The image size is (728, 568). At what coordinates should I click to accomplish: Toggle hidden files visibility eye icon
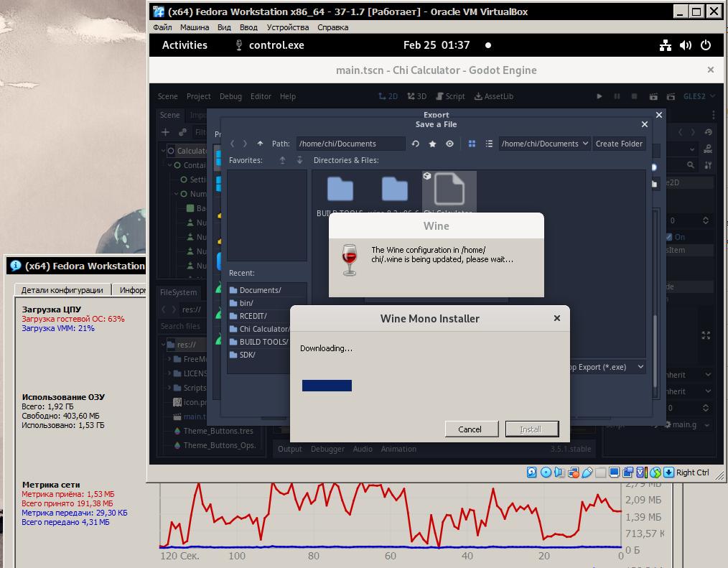449,144
